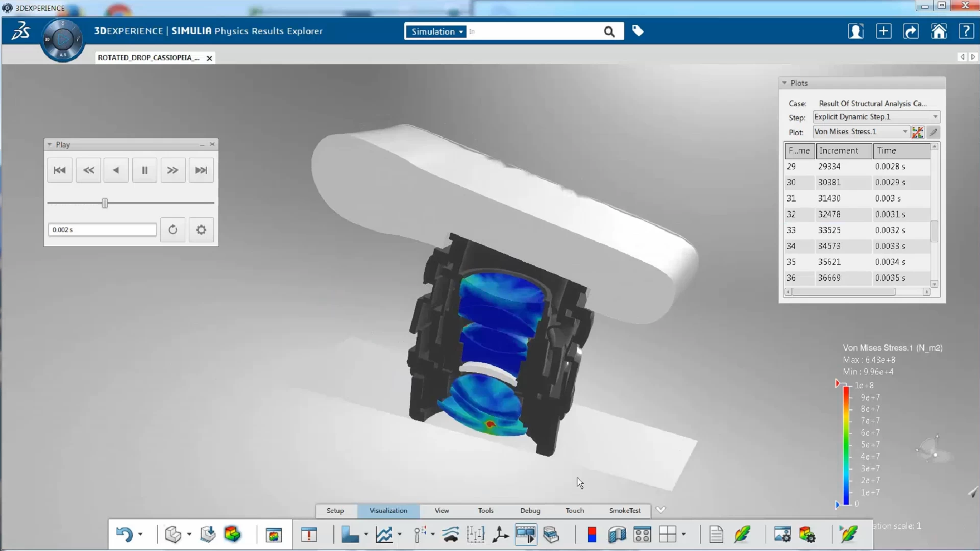The height and width of the screenshot is (551, 980).
Task: Select the streamlines flow visualization icon
Action: tap(450, 534)
